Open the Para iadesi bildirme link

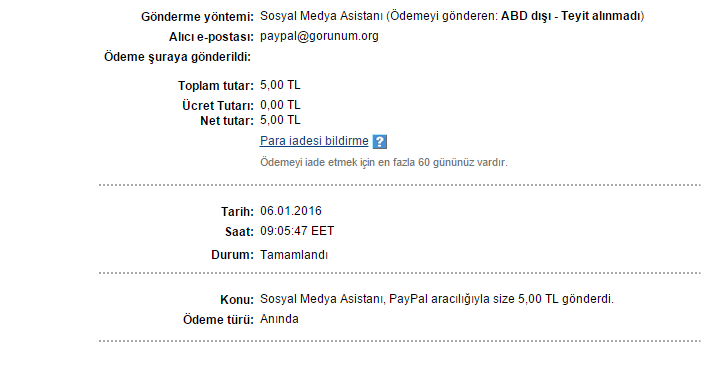(x=314, y=141)
